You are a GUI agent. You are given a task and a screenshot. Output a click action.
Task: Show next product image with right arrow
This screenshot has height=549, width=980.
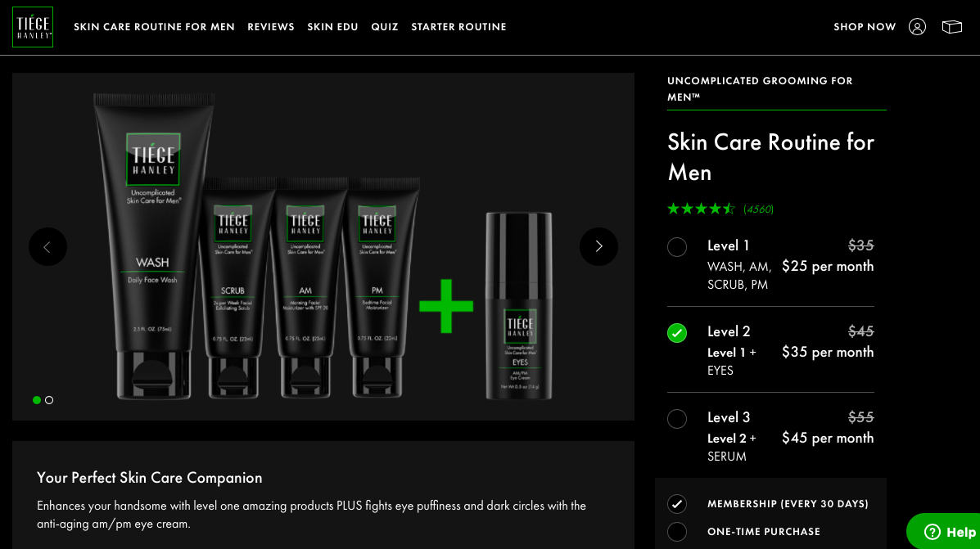(x=598, y=247)
